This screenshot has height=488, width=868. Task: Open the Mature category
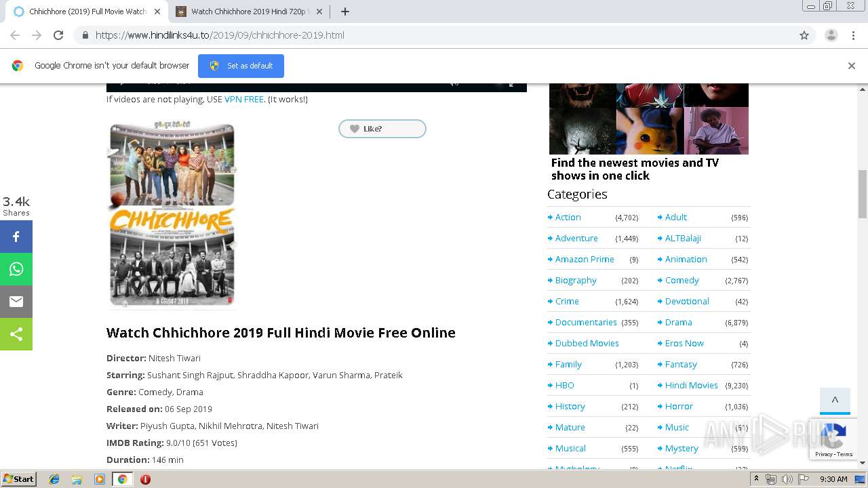click(x=570, y=427)
